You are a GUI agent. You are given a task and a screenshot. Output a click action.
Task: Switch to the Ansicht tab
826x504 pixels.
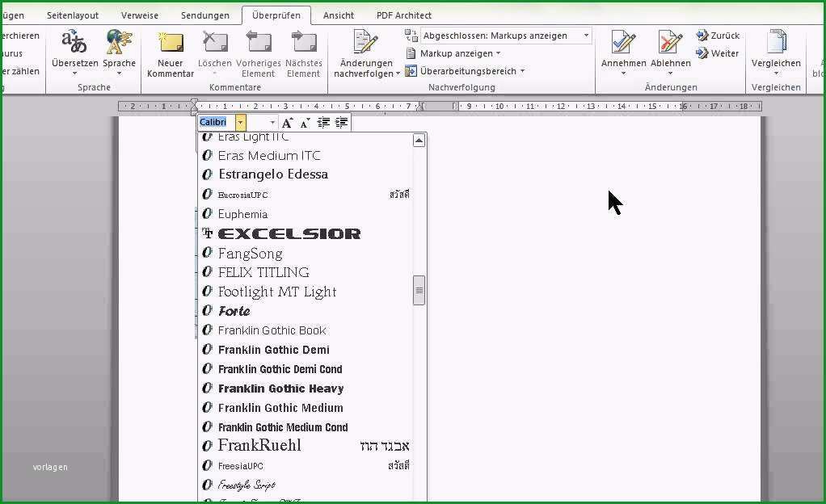pyautogui.click(x=338, y=15)
